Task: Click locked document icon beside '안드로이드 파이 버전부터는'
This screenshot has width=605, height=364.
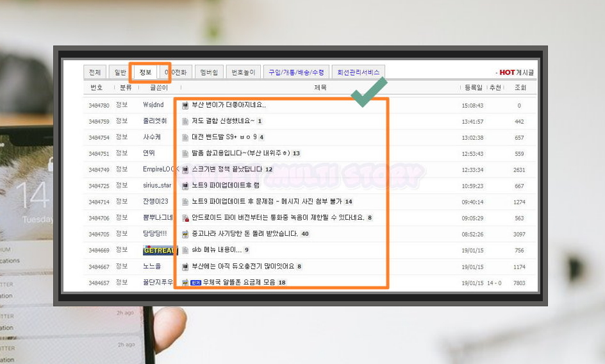Action: [x=185, y=218]
